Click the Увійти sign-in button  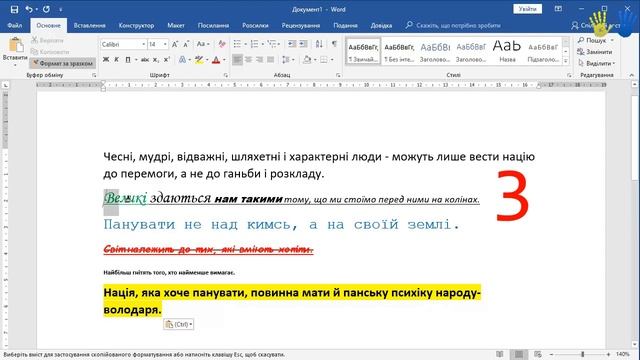(x=527, y=9)
